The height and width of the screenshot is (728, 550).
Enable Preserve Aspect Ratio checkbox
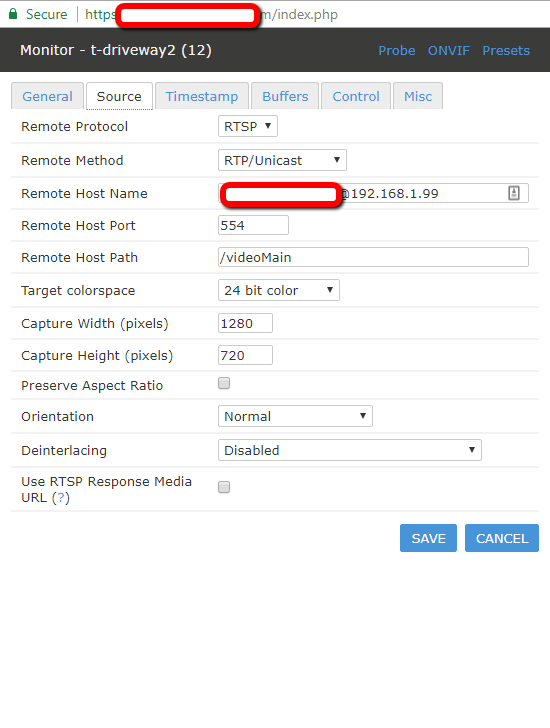point(224,383)
